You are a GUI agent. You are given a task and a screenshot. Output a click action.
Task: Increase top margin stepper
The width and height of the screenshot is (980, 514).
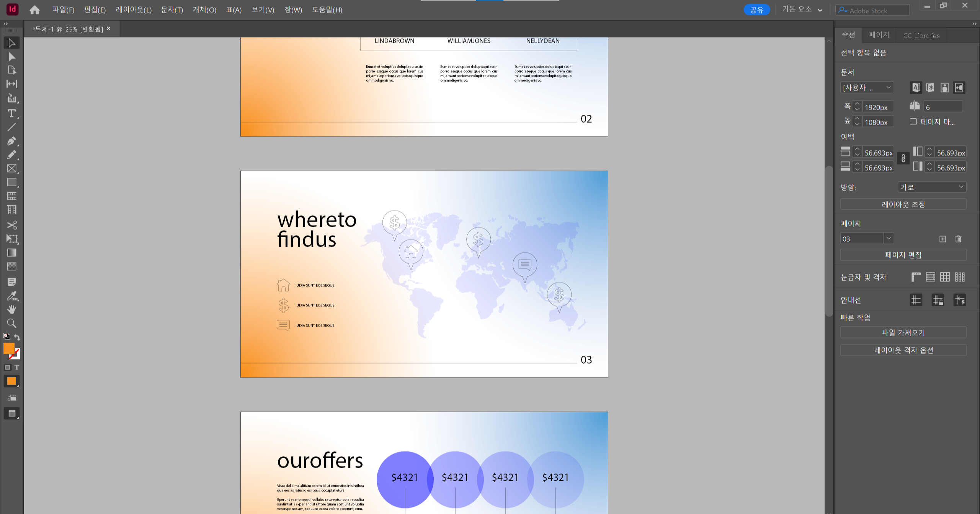tap(857, 150)
